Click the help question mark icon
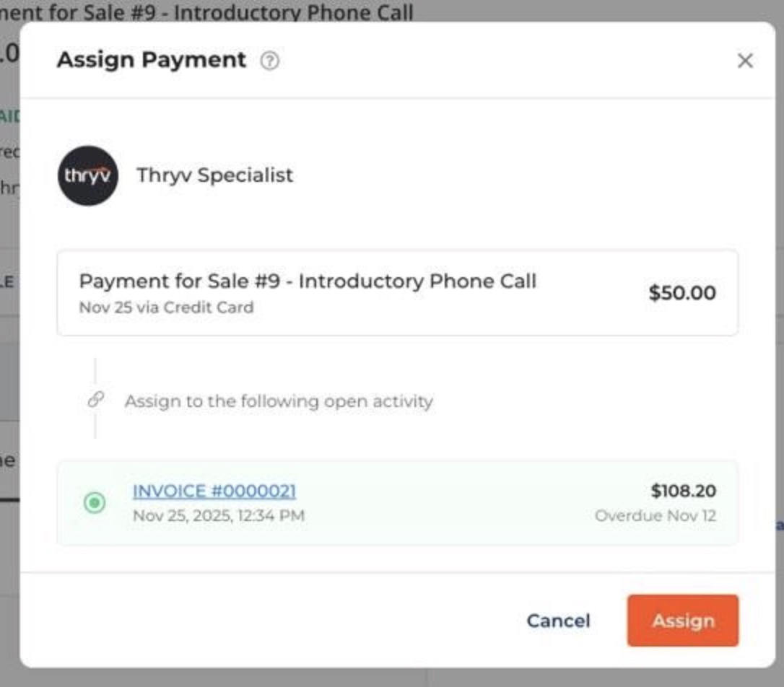 pyautogui.click(x=269, y=61)
